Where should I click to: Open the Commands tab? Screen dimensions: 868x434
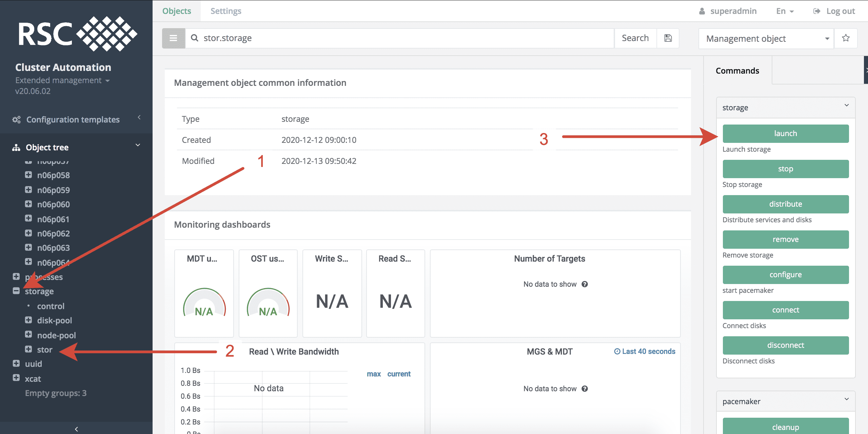(x=737, y=71)
